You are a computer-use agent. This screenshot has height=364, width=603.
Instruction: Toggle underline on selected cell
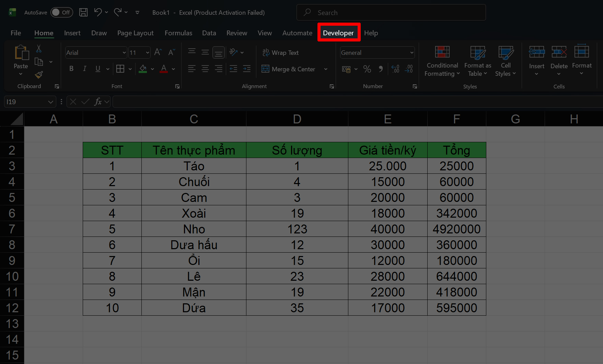point(97,69)
